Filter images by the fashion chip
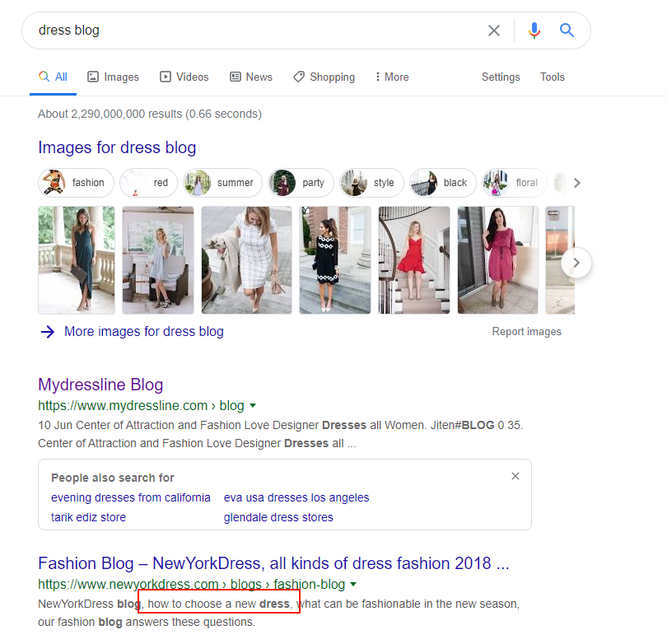 pyautogui.click(x=76, y=183)
